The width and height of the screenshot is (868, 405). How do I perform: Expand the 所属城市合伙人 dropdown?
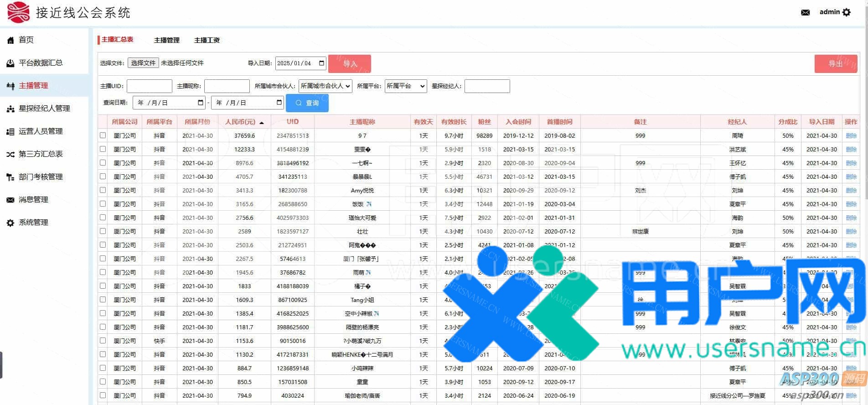(325, 86)
